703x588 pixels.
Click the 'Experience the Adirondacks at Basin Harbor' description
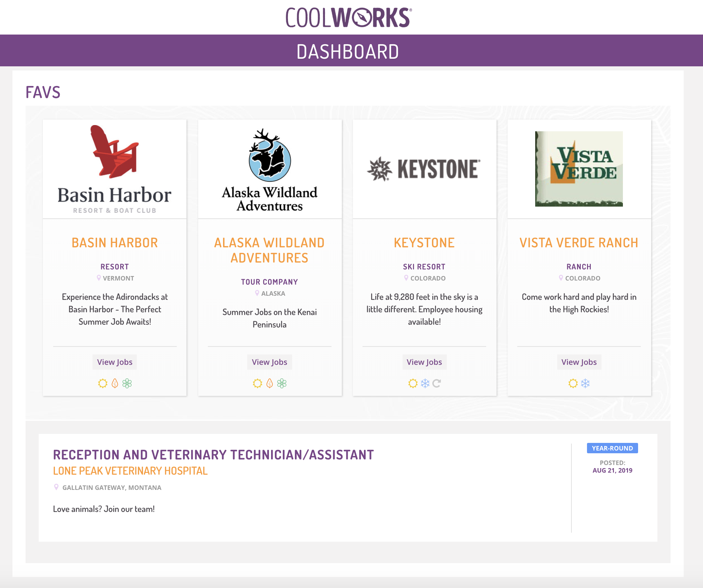point(115,309)
